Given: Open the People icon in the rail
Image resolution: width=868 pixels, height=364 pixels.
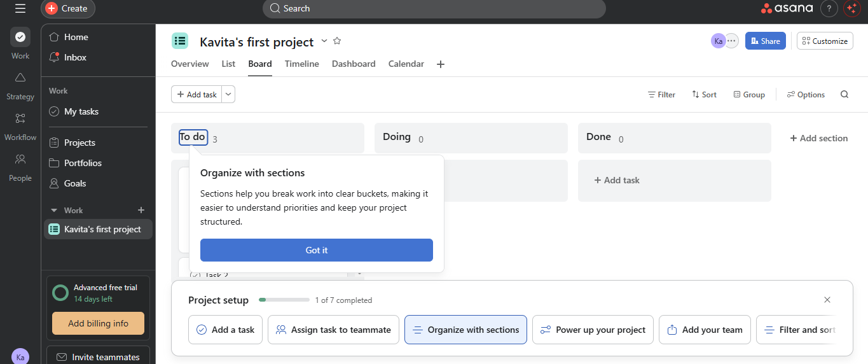Looking at the screenshot, I should pos(20,159).
